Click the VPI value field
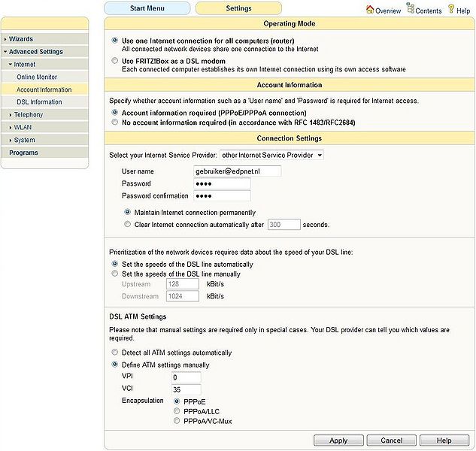Screen dimensions: 476x451 186,377
